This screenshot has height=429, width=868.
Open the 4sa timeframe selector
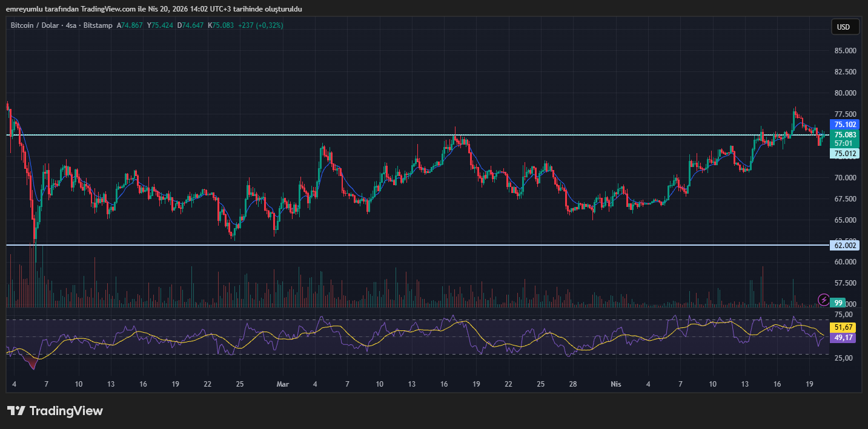pyautogui.click(x=72, y=25)
